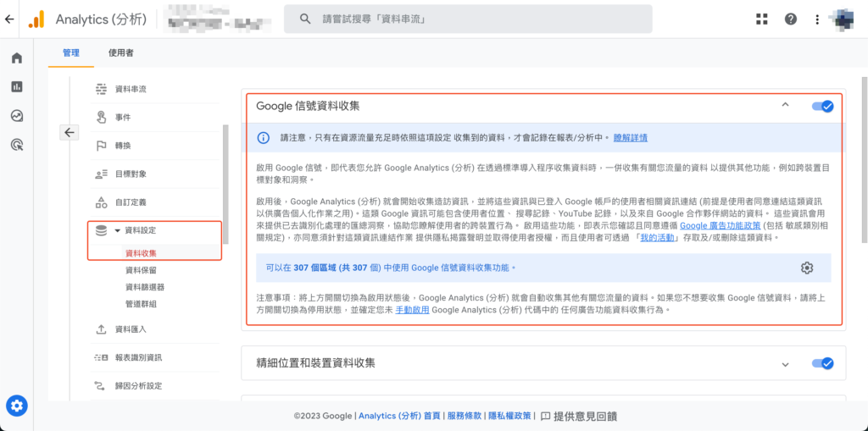868x431 pixels.
Task: Open Explore icon in left sidebar
Action: [x=17, y=116]
